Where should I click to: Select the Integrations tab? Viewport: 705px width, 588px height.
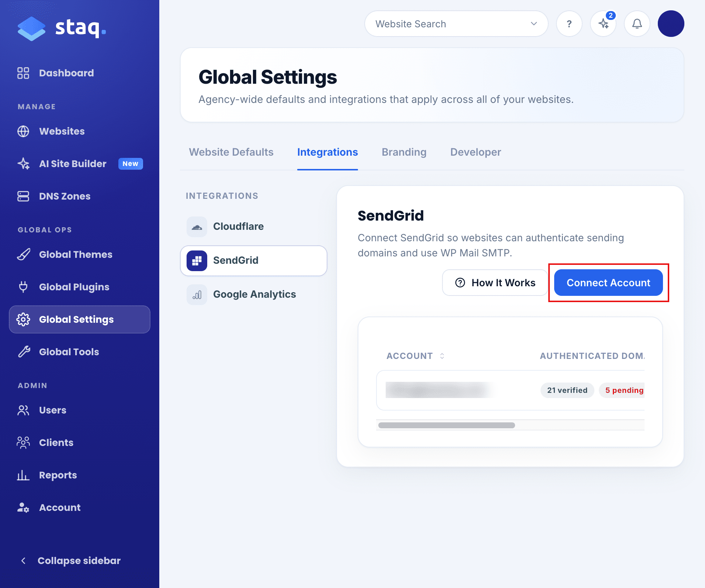point(327,152)
